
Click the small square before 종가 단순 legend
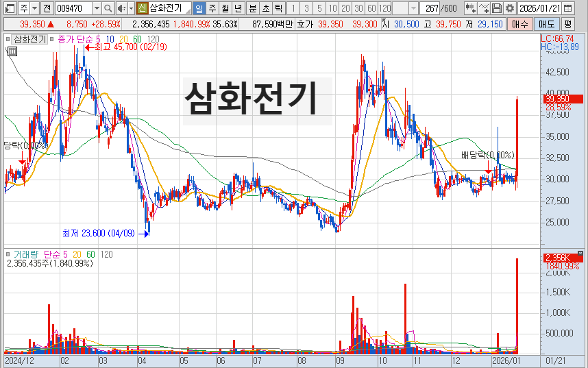click(x=52, y=39)
